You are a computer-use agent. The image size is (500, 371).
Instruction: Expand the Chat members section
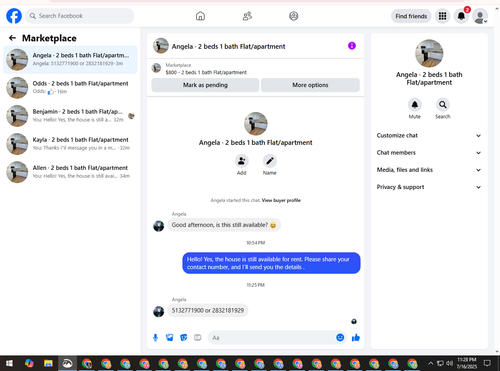pos(429,153)
